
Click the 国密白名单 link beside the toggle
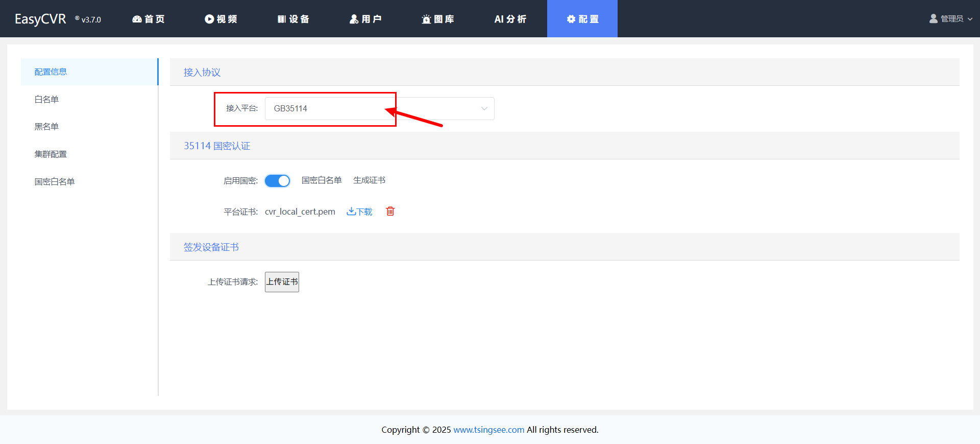322,180
